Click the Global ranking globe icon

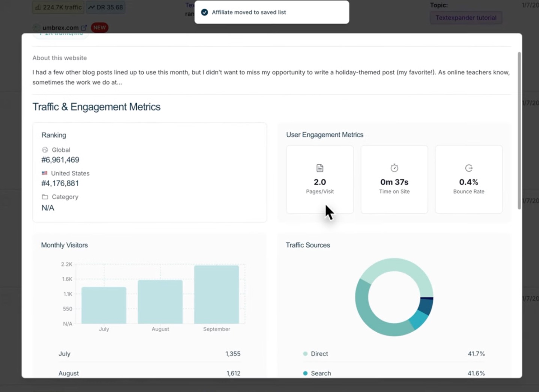[x=45, y=150]
